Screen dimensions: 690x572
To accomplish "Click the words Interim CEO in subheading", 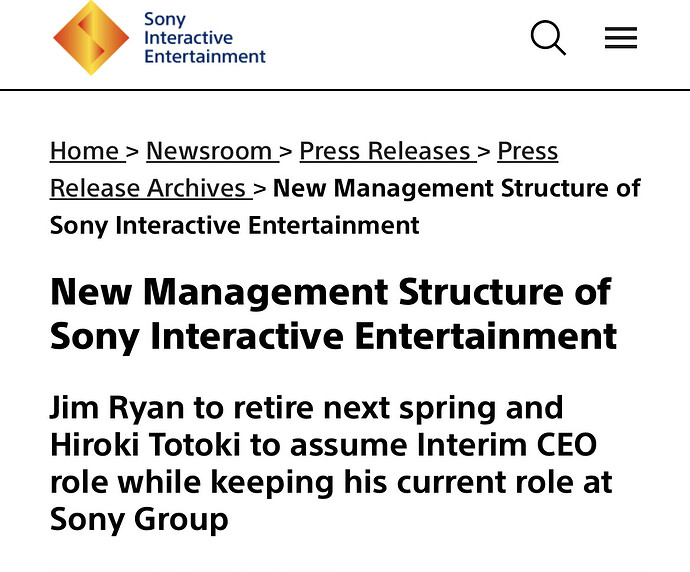I will coord(506,445).
